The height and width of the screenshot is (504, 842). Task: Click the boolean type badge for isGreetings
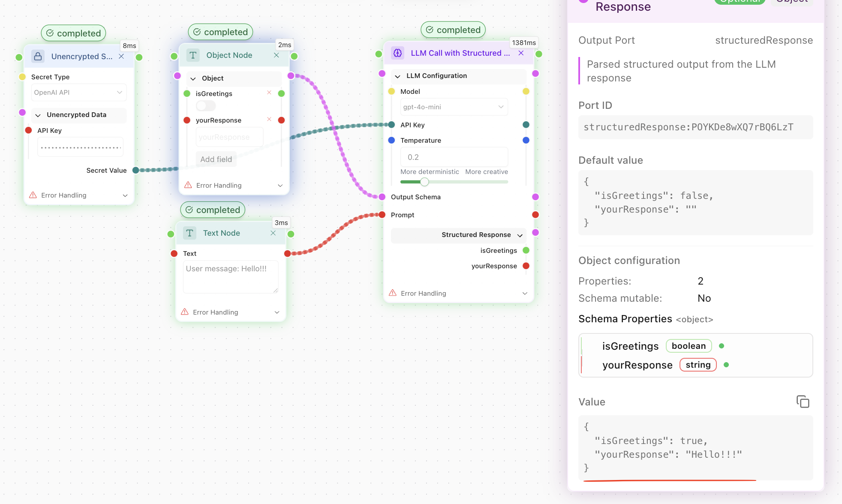click(689, 346)
